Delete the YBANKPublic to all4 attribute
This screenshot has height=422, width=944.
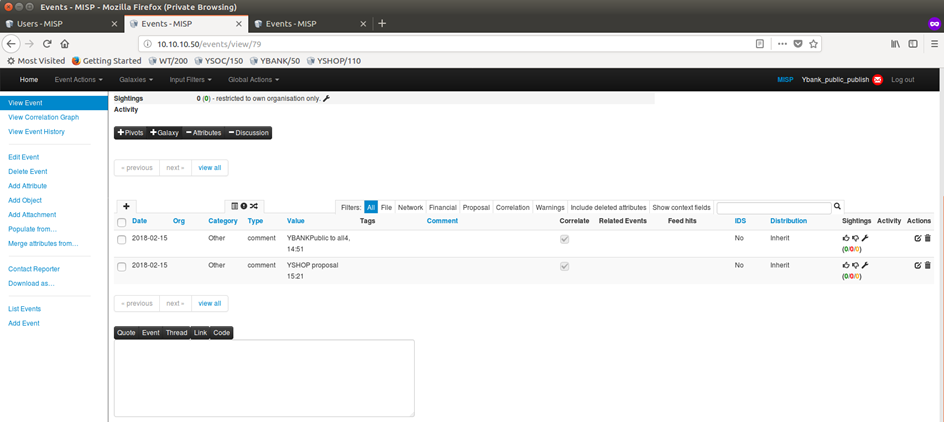point(927,238)
